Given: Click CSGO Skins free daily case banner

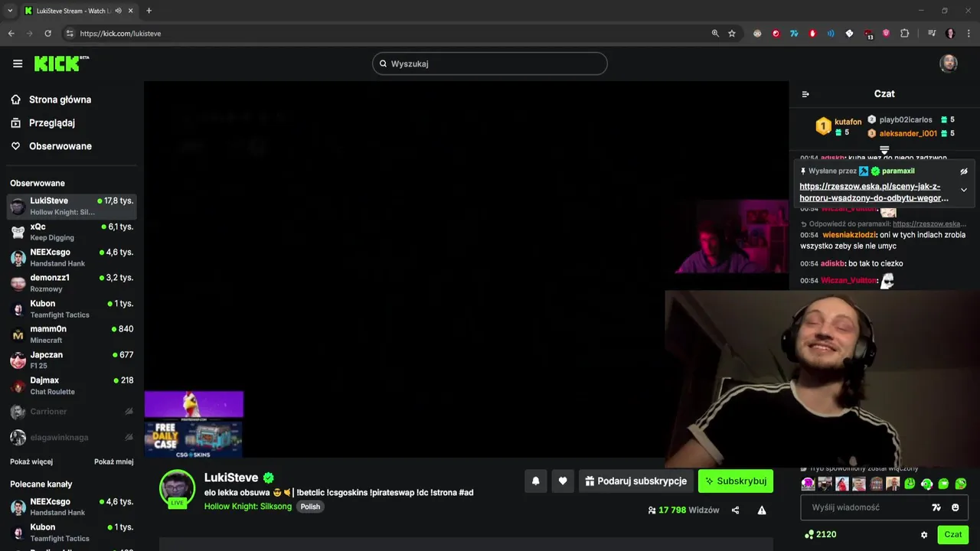Looking at the screenshot, I should click(194, 439).
